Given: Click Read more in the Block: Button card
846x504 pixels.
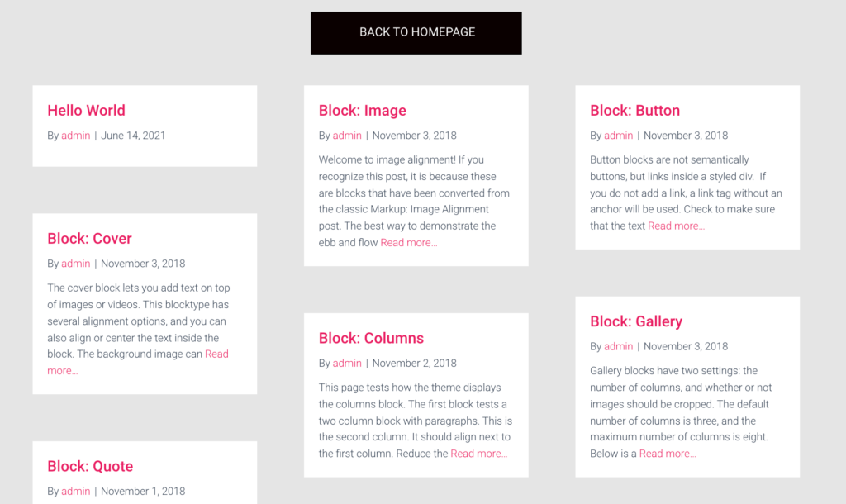Looking at the screenshot, I should 676,225.
